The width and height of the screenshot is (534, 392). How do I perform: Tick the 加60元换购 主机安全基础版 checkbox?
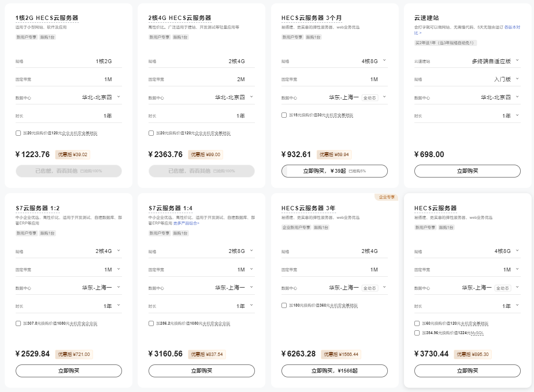point(417,324)
